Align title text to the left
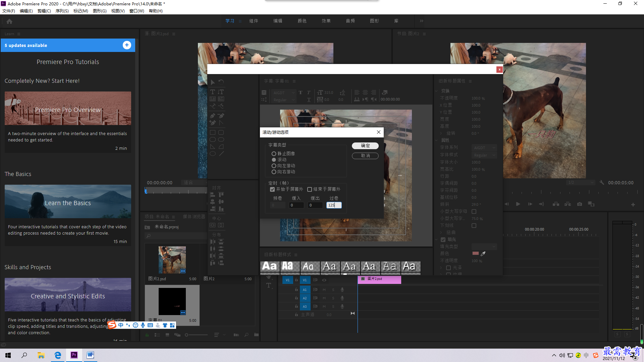Screen dimensions: 644x362 (357, 92)
